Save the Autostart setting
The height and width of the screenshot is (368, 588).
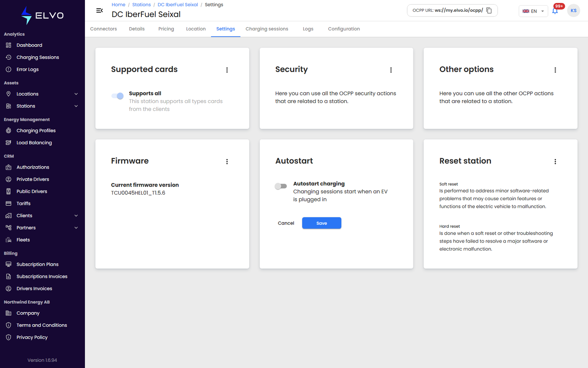click(x=322, y=223)
